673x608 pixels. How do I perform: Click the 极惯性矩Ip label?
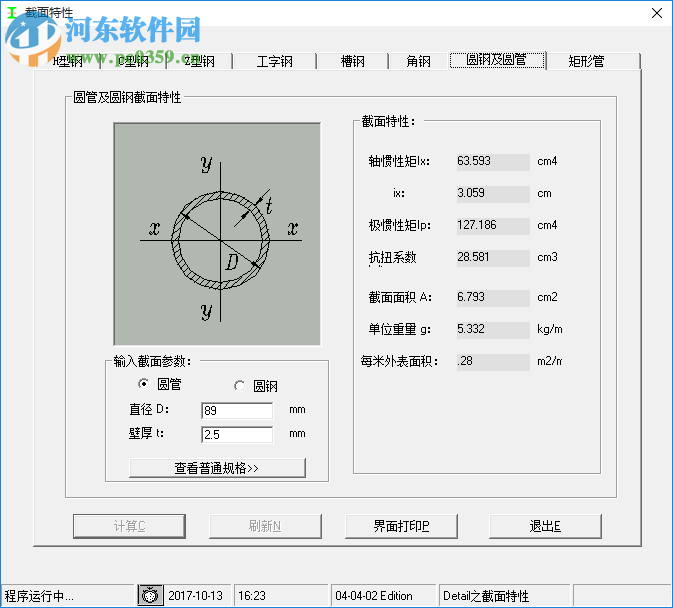point(399,225)
